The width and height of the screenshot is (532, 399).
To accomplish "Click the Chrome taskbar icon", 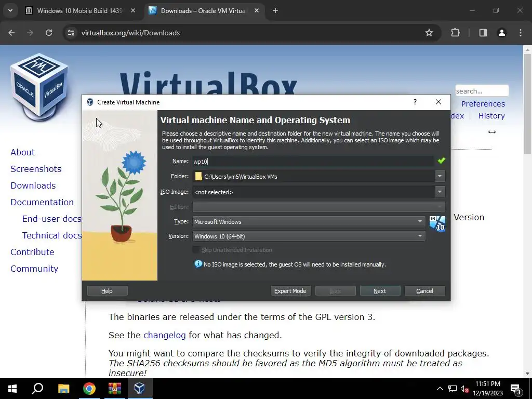I will tap(89, 389).
